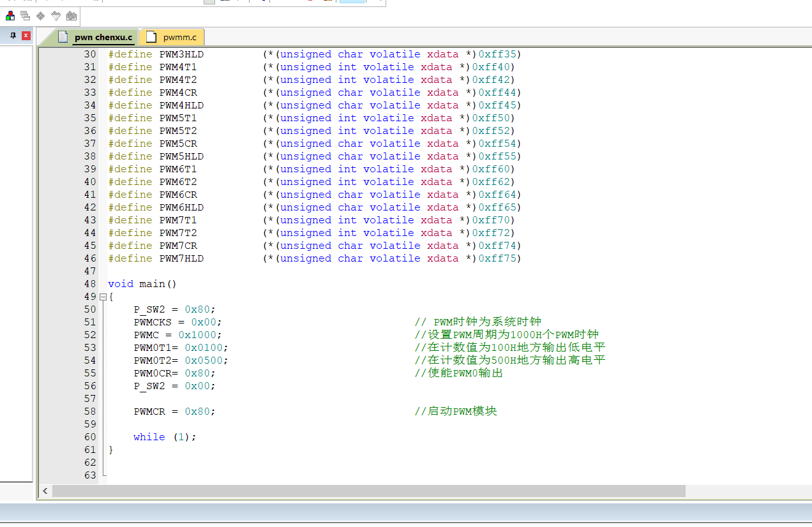
Task: Open the File Extensions, Books and Environment icon
Action: pos(10,15)
